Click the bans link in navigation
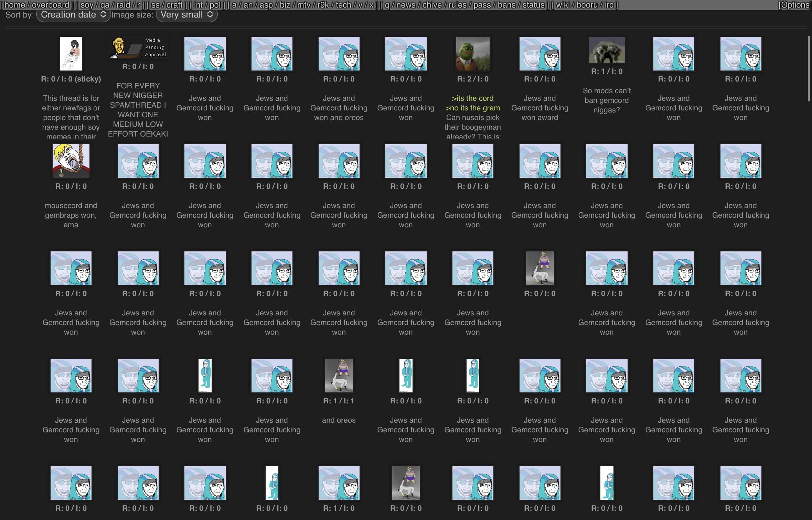812x520 pixels. click(x=506, y=5)
